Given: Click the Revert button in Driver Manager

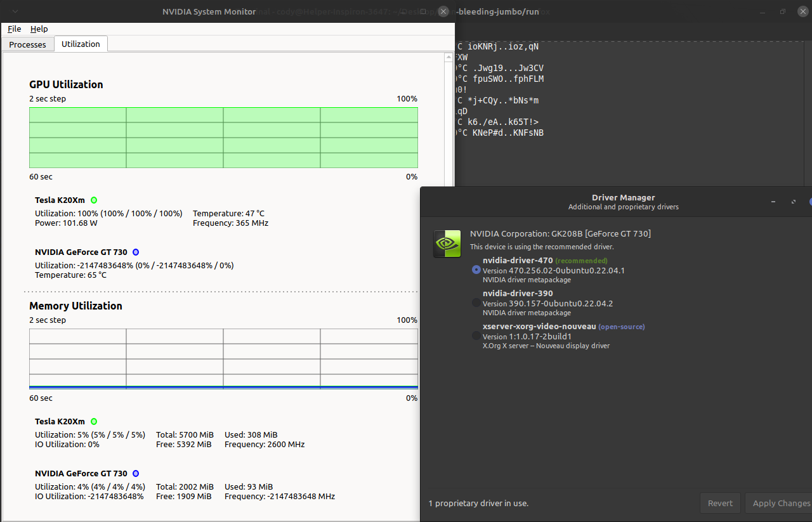Looking at the screenshot, I should pos(720,503).
